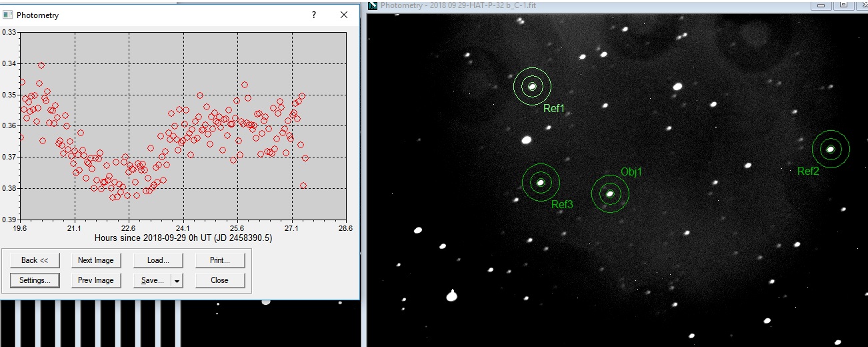868x347 pixels.
Task: Close Photometry dialog via title bar X
Action: click(344, 15)
